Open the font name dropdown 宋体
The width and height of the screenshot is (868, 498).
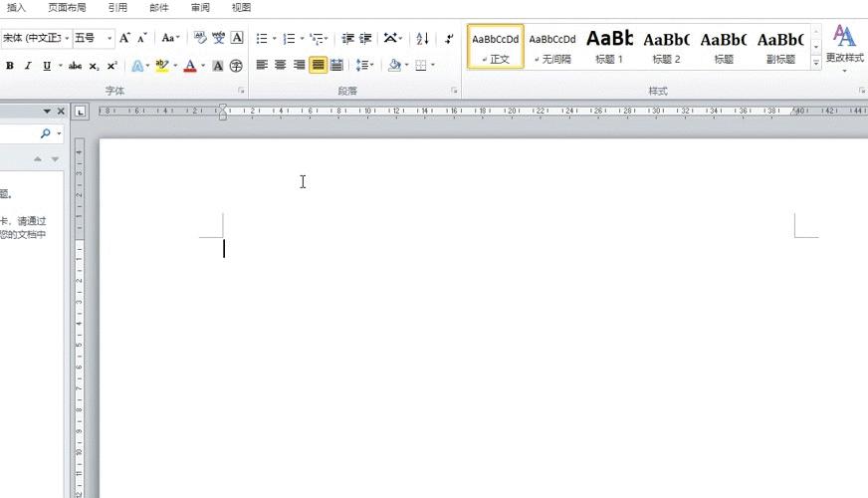[x=67, y=38]
